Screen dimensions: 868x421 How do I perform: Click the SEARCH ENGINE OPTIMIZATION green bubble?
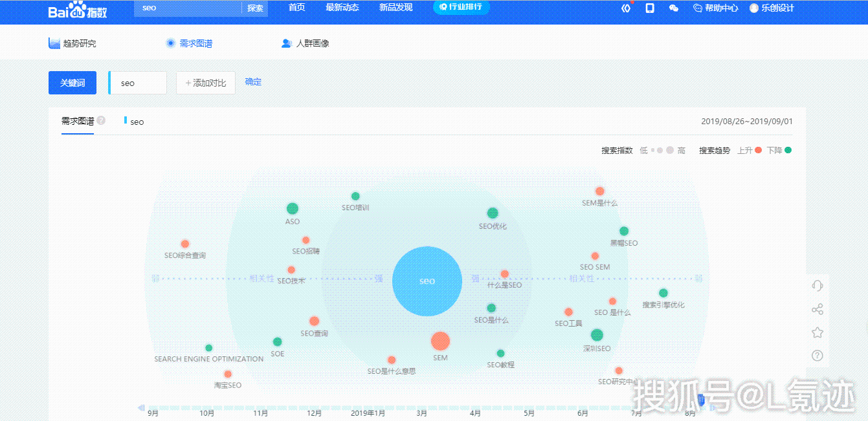(208, 348)
